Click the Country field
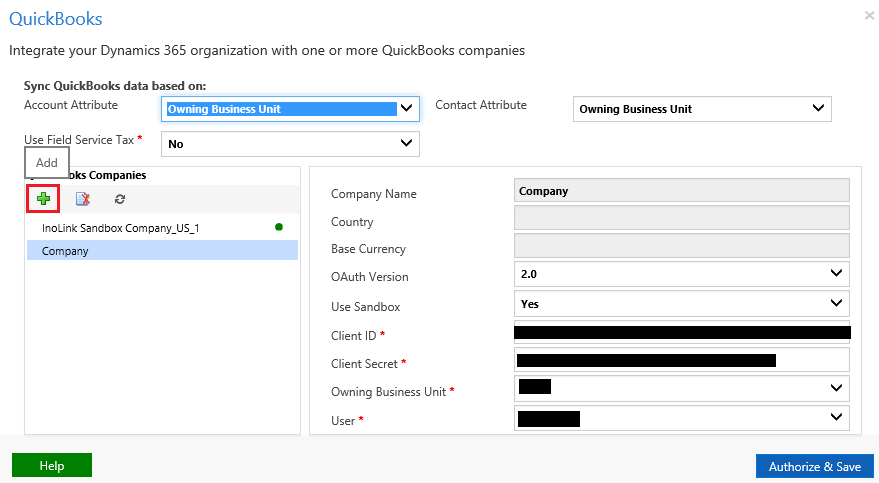 coord(682,218)
